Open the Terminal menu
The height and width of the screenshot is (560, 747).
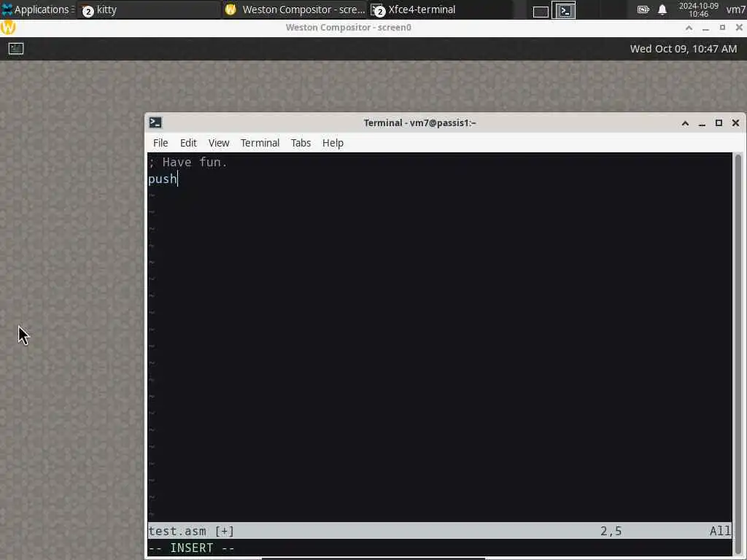(260, 143)
